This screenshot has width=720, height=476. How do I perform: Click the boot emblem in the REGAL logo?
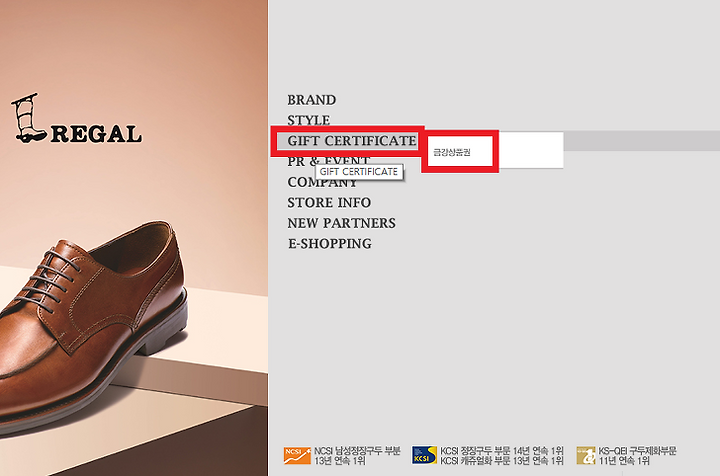tap(29, 118)
